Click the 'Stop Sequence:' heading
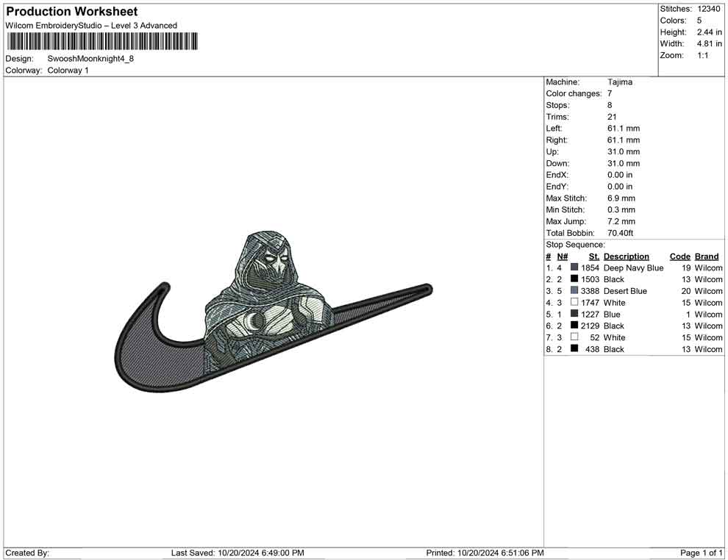728x560 pixels. (576, 245)
